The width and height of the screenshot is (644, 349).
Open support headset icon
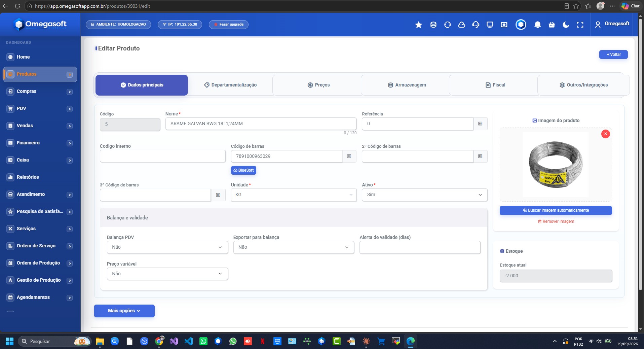point(476,25)
